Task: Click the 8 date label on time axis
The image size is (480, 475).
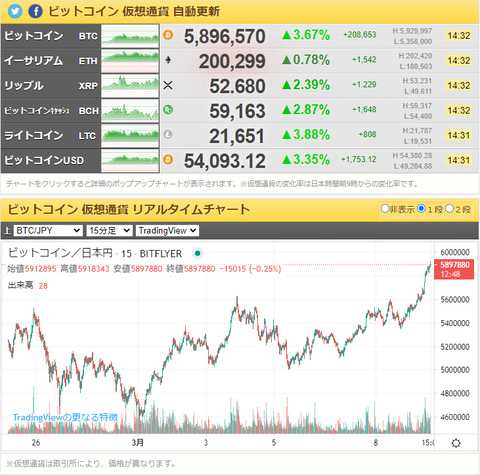Action: [x=376, y=443]
